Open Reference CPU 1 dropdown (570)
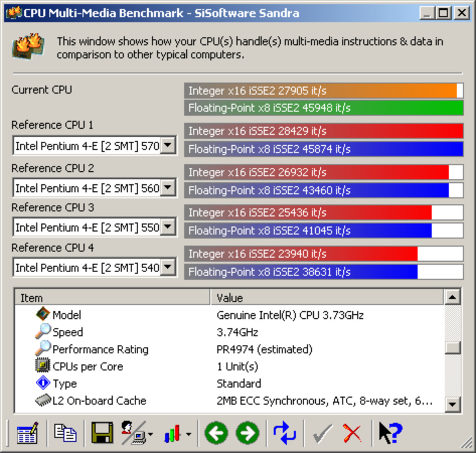Viewport: 476px width, 453px height. [x=168, y=145]
